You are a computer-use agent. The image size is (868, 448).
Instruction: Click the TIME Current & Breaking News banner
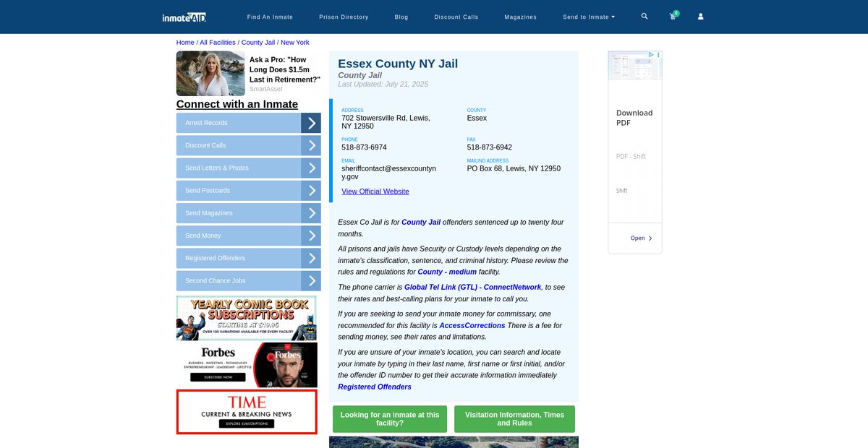(247, 412)
